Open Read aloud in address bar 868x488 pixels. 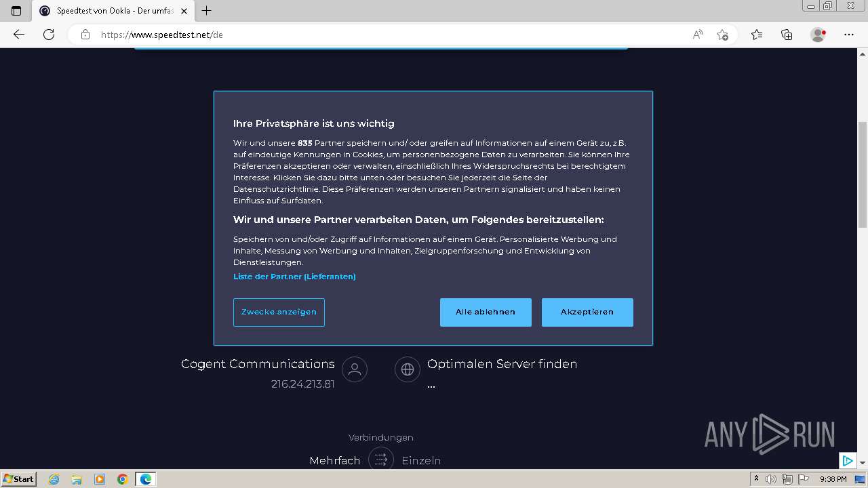698,35
